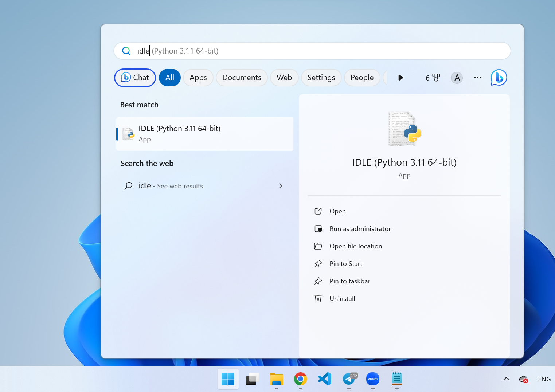
Task: Open File Explorer from the taskbar
Action: click(x=277, y=379)
